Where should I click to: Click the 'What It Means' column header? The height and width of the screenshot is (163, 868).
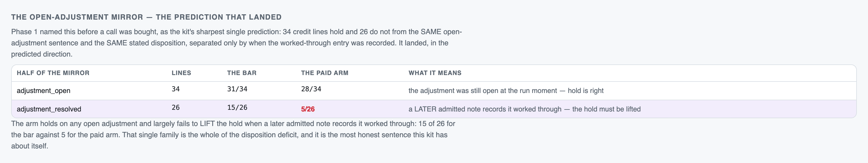[435, 73]
